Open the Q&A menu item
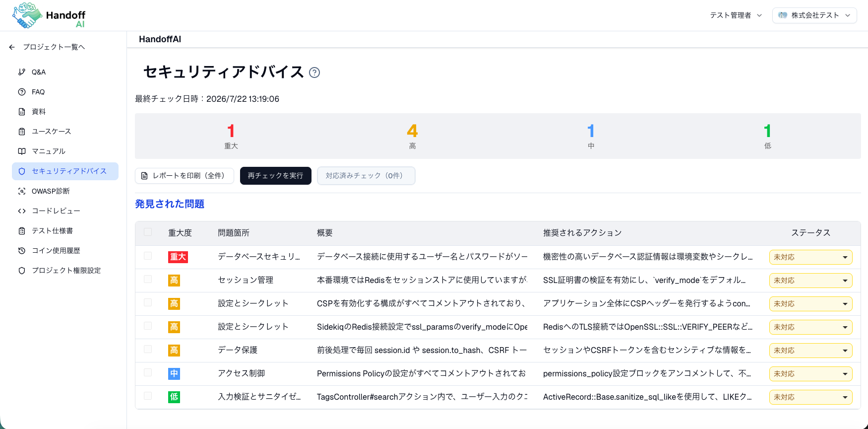Image resolution: width=868 pixels, height=429 pixels. 65,72
